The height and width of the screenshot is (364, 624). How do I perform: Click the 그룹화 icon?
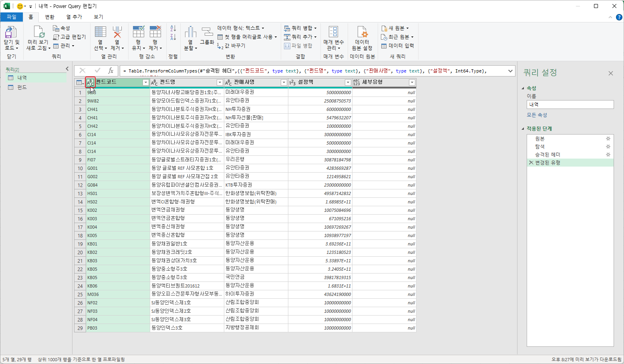pyautogui.click(x=207, y=32)
